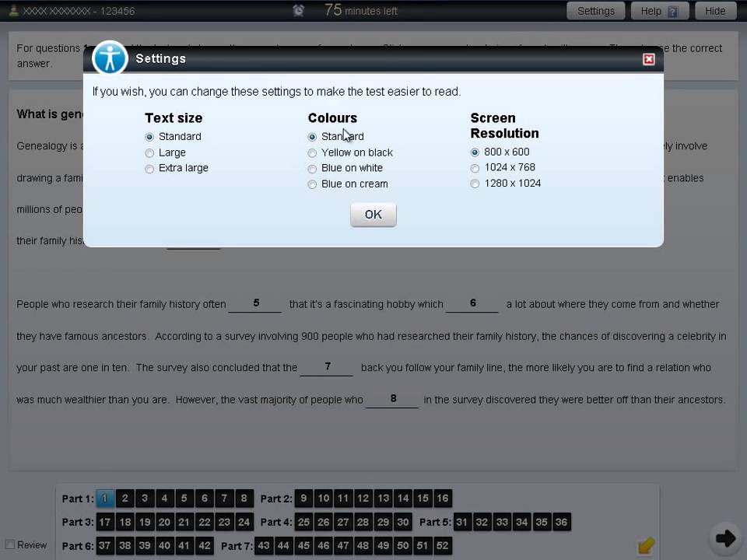Click the Part 4: label
Screen dimensions: 747x560
tap(276, 523)
